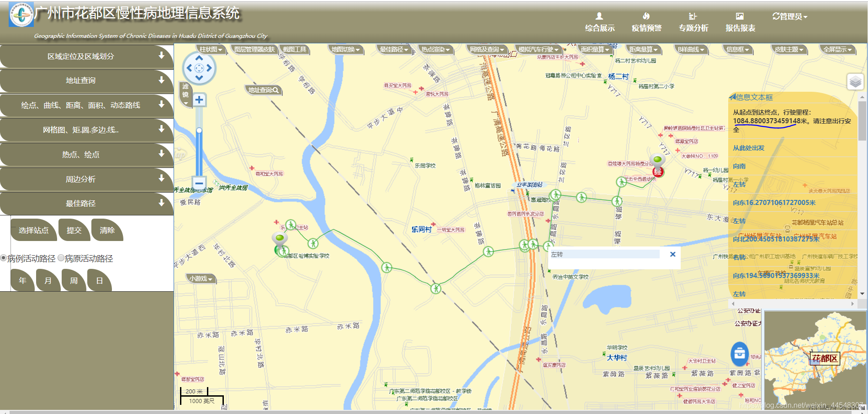Click the blue briefcase icon on map
Viewport: 868px width, 414px height.
[739, 353]
